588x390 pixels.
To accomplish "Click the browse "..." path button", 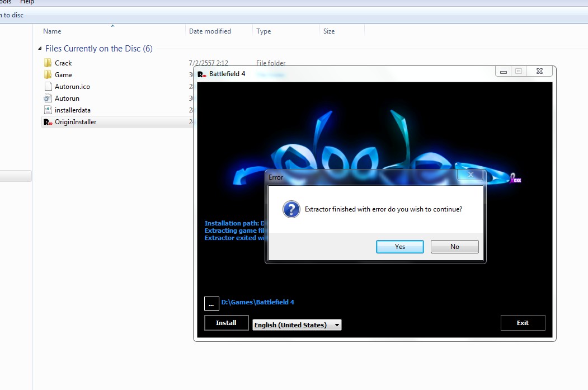I will (211, 303).
